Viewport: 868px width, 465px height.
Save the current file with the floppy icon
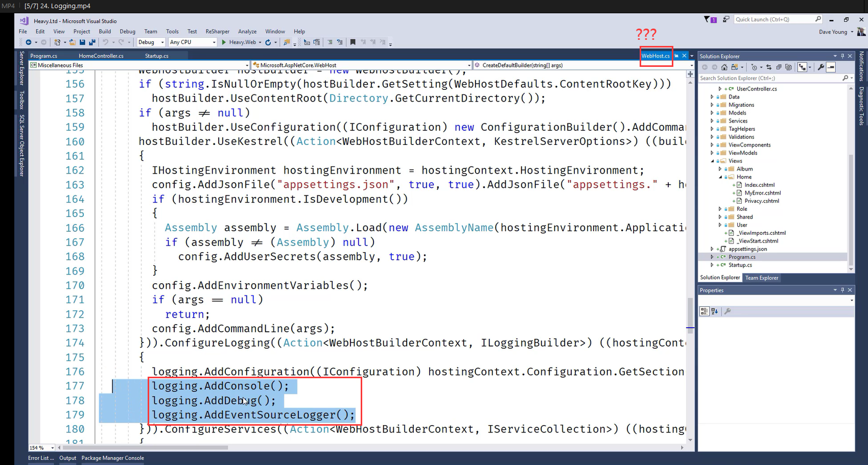coord(82,42)
